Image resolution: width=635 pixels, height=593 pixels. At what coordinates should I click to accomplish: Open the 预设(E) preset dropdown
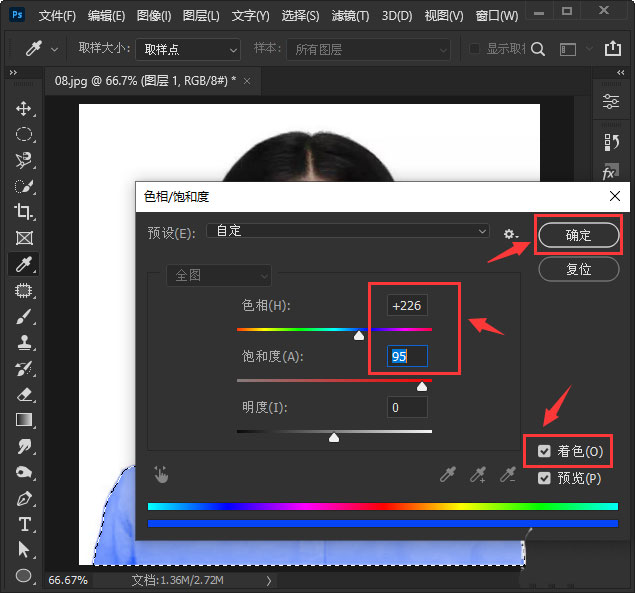(347, 231)
